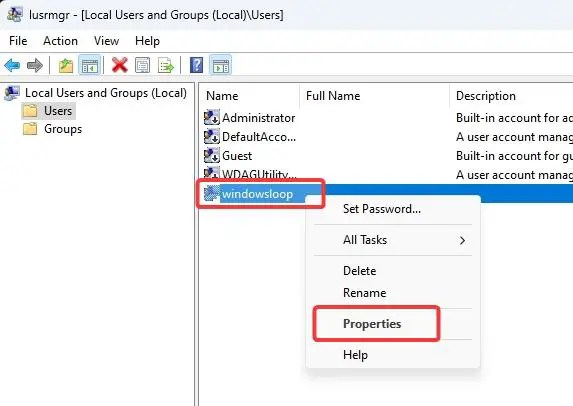Toggle the Show/Hide Action Pane icon
The image size is (573, 406).
220,65
